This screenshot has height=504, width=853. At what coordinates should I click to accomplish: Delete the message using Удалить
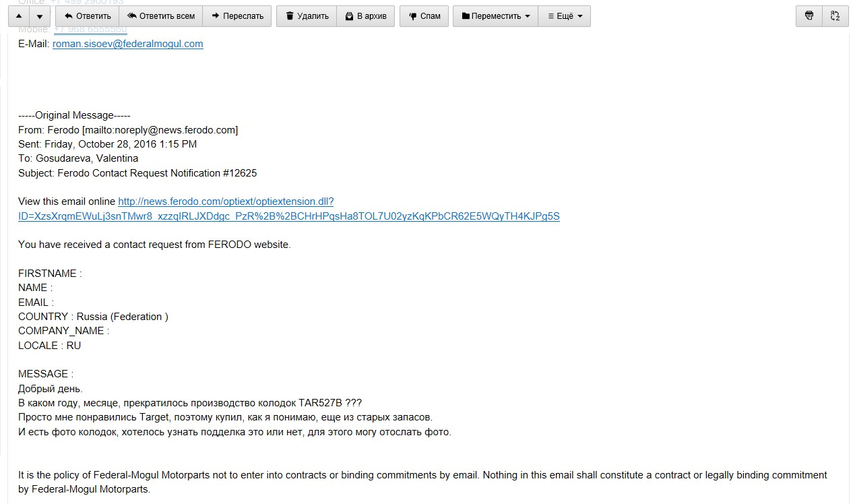tap(307, 16)
